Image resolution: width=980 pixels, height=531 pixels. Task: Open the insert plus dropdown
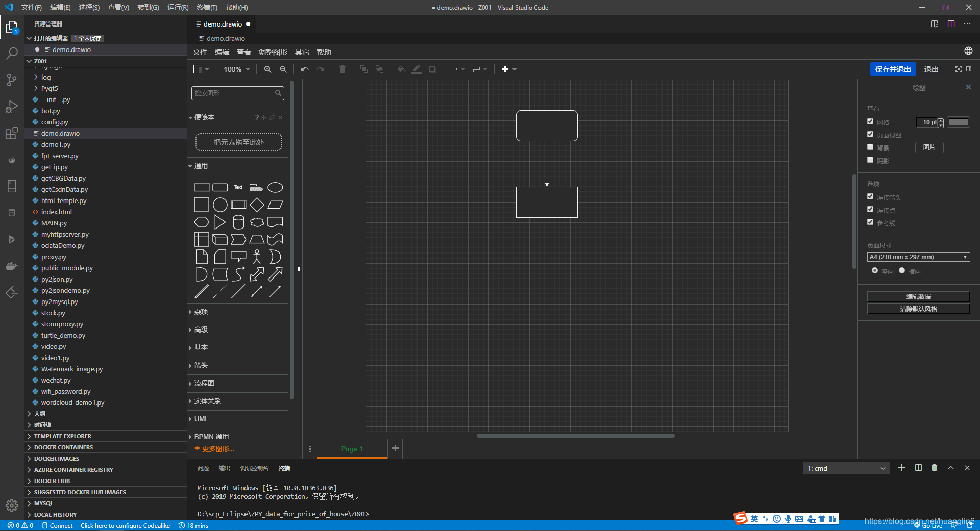tap(509, 69)
